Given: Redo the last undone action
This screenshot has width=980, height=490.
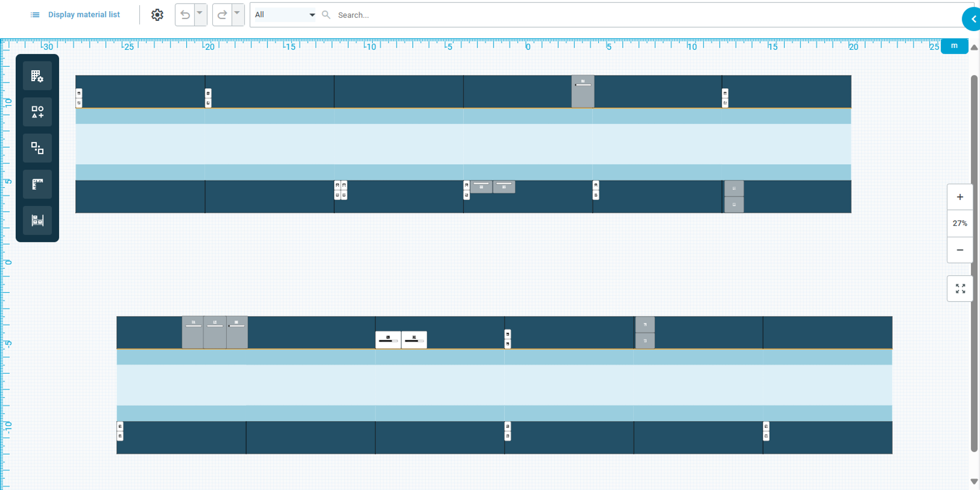Looking at the screenshot, I should [x=223, y=15].
